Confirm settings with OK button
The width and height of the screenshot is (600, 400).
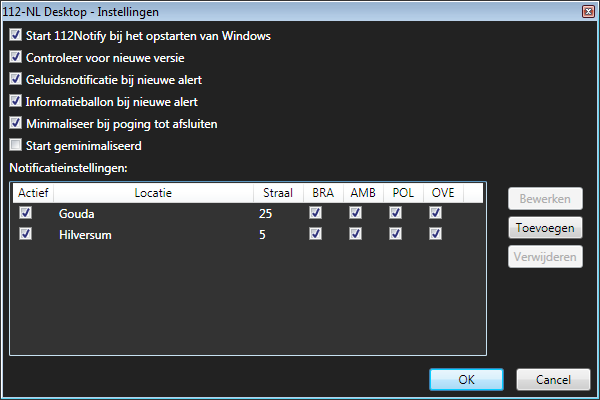466,379
